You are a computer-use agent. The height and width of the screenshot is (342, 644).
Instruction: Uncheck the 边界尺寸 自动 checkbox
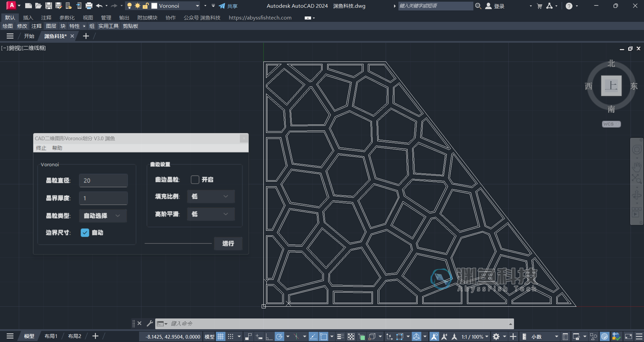tap(85, 232)
